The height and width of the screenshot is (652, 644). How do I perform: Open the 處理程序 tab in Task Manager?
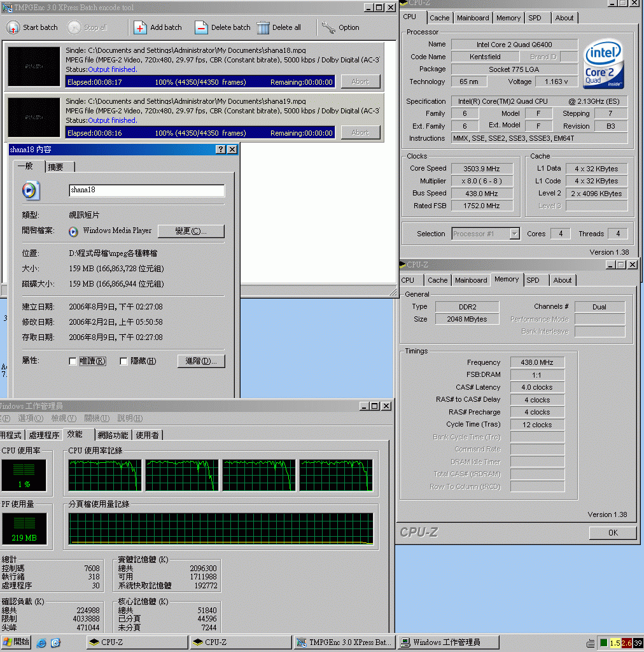[44, 435]
